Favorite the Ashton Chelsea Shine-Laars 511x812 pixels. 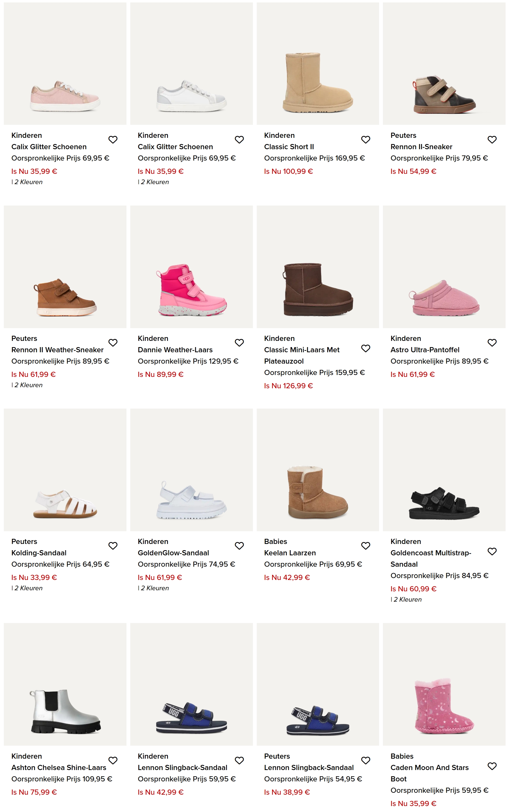point(113,760)
